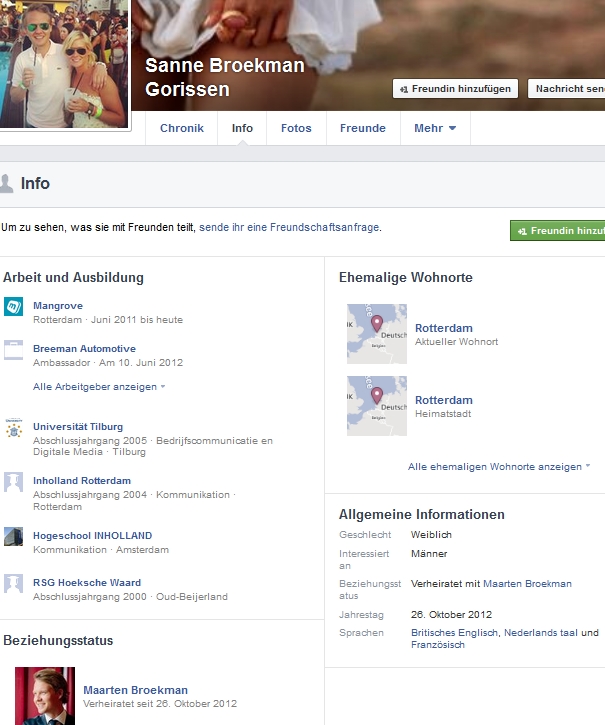Viewport: 605px width, 725px height.
Task: Click the Inholland Rotterdam graduation icon
Action: [x=13, y=482]
